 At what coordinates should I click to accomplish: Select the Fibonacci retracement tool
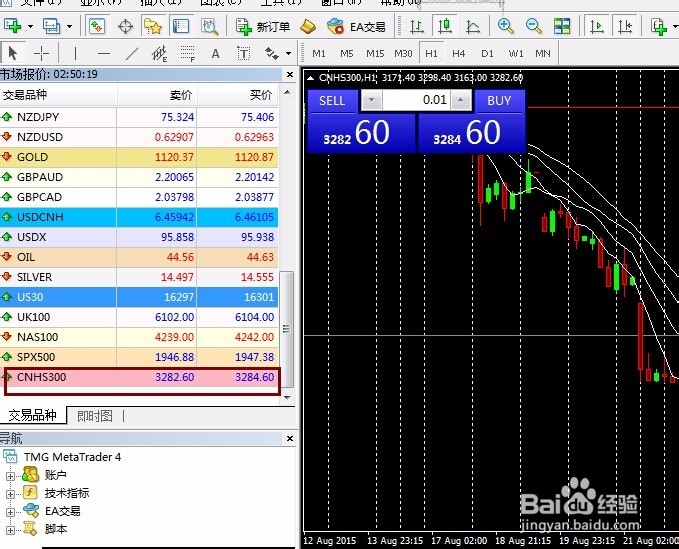188,53
